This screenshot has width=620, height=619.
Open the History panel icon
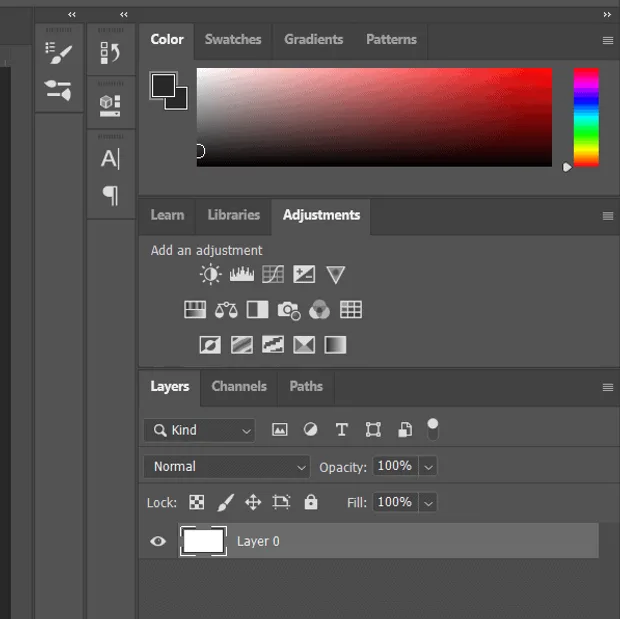point(110,53)
